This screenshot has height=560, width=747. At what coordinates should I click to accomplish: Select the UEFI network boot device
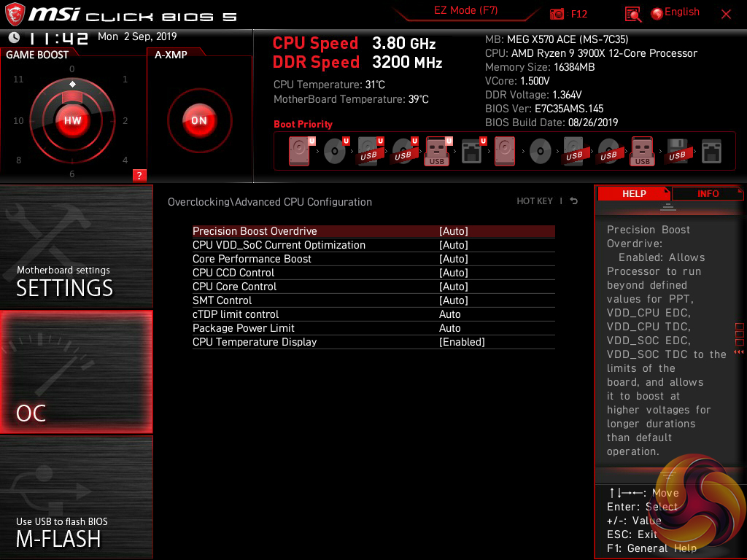473,152
